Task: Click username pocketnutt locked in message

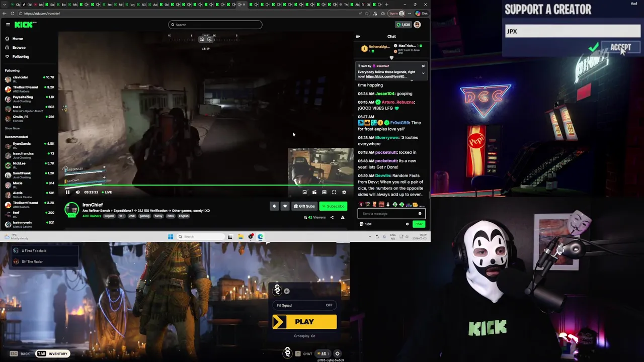Action: point(386,152)
